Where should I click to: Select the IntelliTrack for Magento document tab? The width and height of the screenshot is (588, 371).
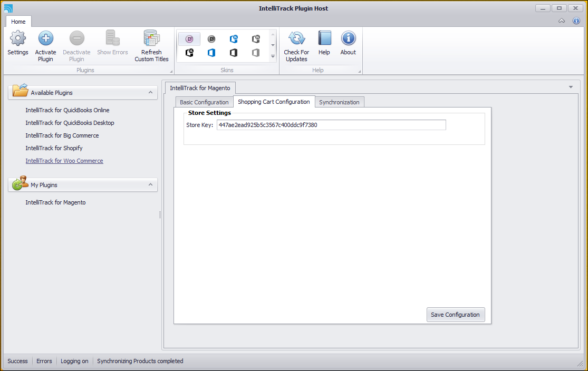pyautogui.click(x=200, y=88)
